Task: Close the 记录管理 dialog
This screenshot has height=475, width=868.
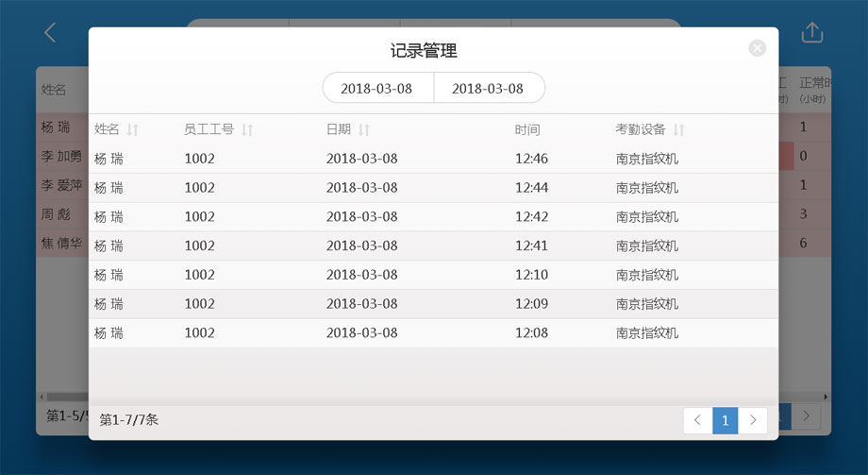Action: [757, 48]
